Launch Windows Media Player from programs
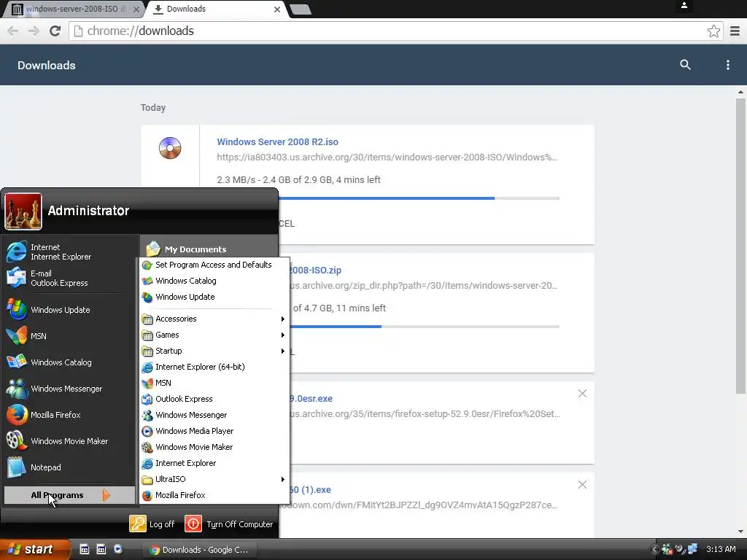This screenshot has height=560, width=747. click(x=214, y=431)
